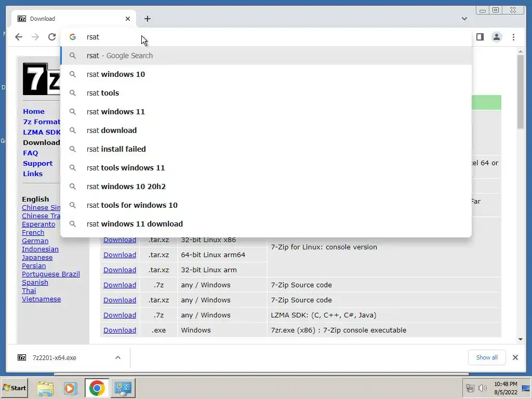Image resolution: width=532 pixels, height=399 pixels.
Task: Open a new browser tab
Action: point(147,19)
